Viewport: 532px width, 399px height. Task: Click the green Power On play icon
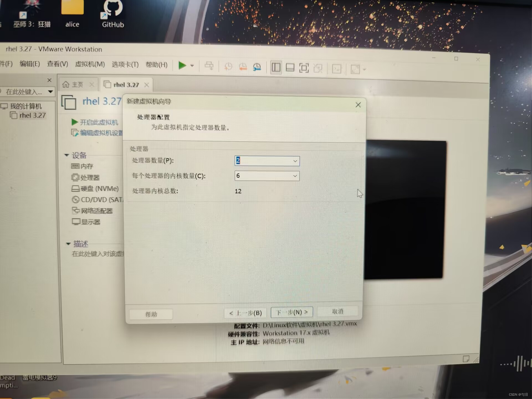coord(182,66)
